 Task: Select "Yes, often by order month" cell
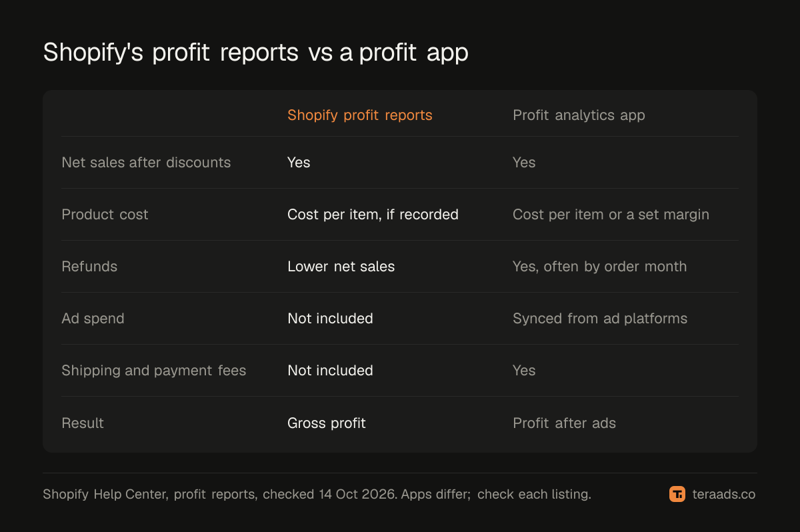(599, 267)
